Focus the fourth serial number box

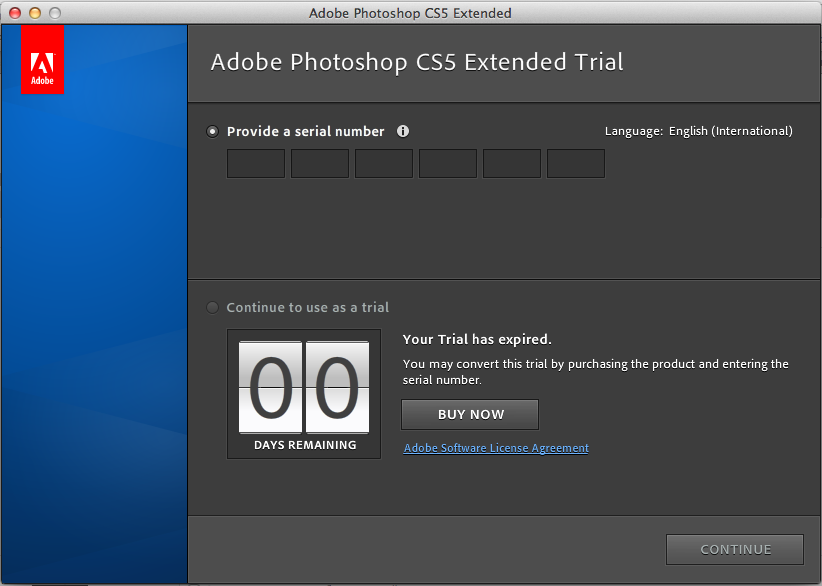(448, 164)
